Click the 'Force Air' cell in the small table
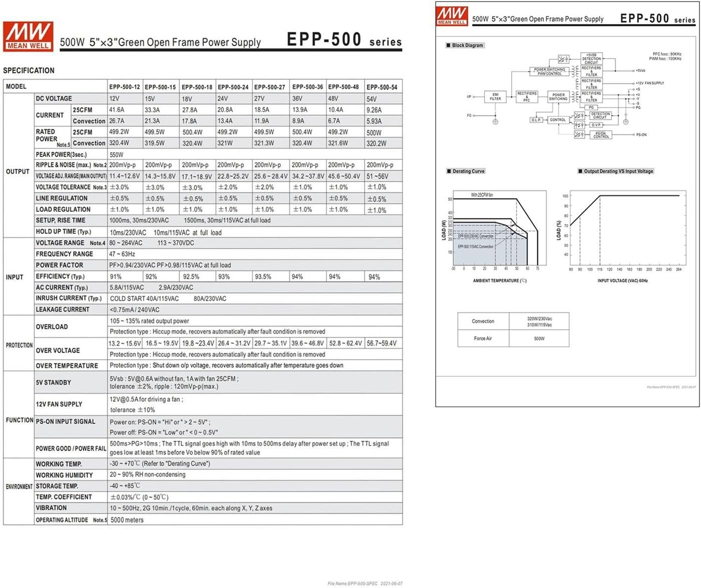This screenshot has height=588, width=701. (483, 339)
